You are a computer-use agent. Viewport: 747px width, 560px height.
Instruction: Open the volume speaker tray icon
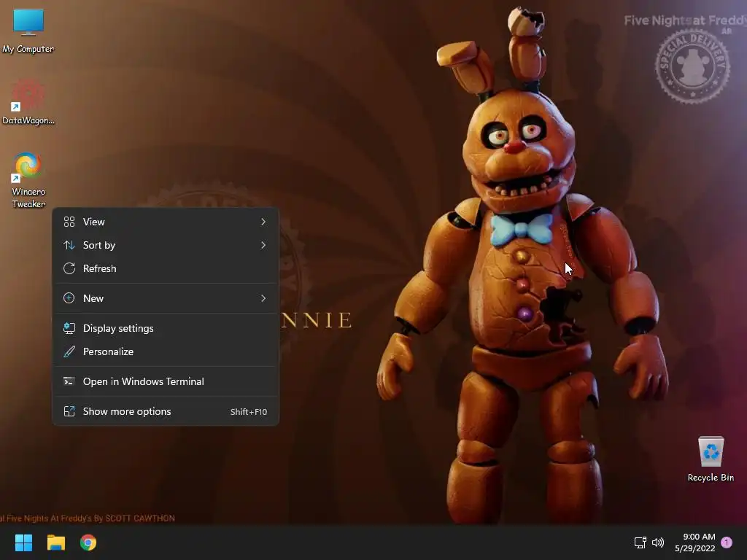[x=658, y=542]
